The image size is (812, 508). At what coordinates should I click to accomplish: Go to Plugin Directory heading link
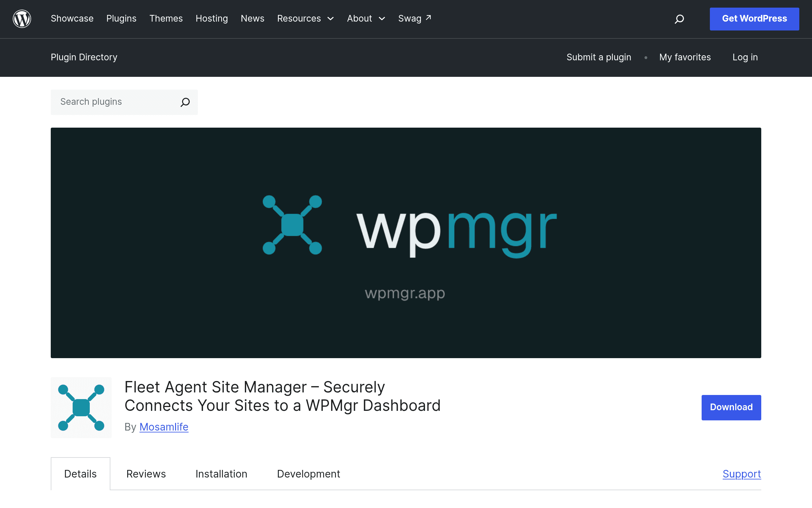(84, 57)
